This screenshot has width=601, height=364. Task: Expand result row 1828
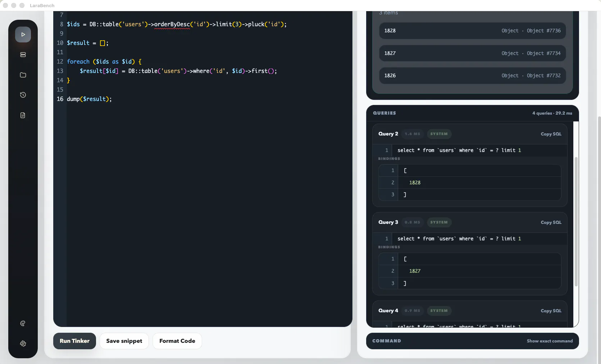click(472, 31)
